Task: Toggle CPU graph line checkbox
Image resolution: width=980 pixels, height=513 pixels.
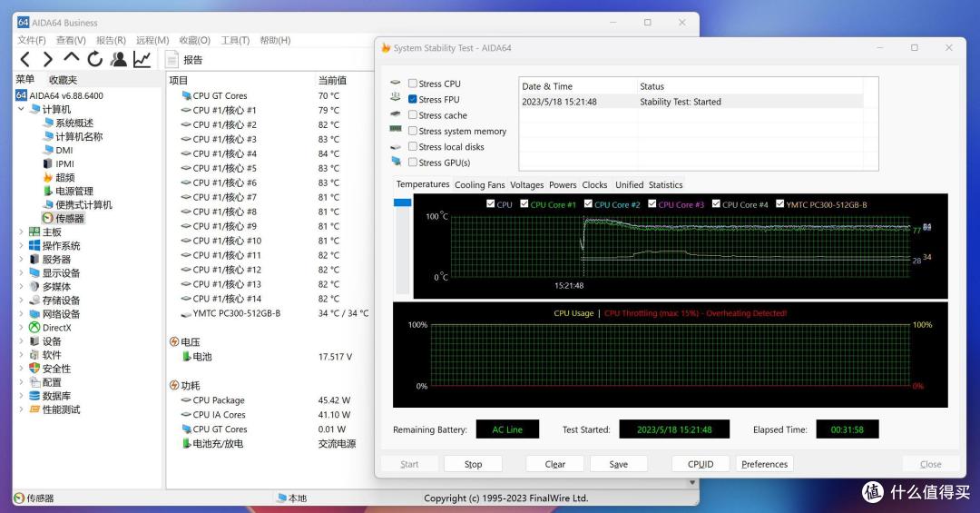Action: point(491,204)
